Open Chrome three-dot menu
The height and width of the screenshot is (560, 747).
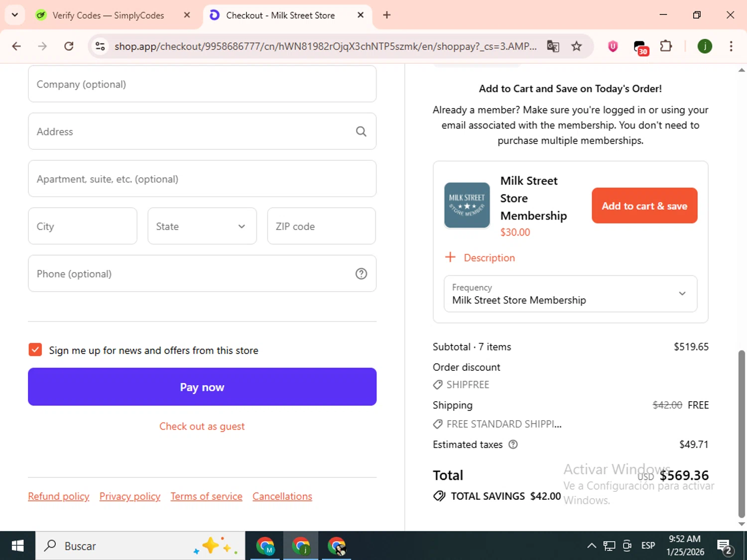(731, 46)
